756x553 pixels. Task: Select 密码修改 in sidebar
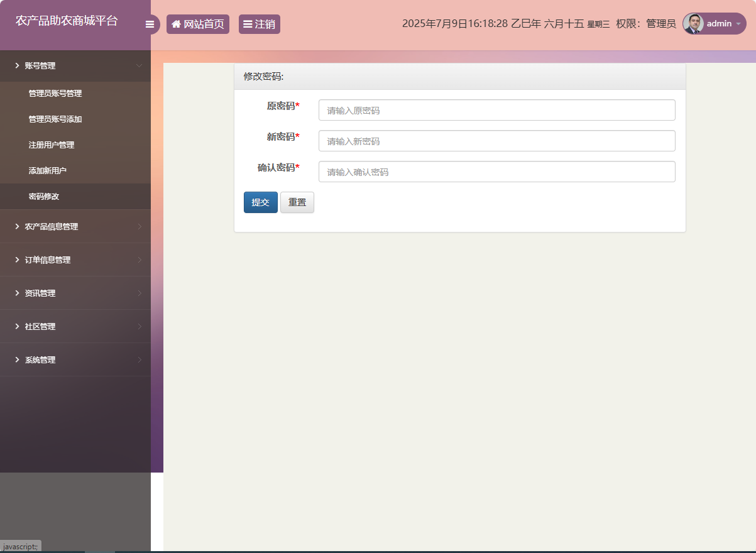44,197
